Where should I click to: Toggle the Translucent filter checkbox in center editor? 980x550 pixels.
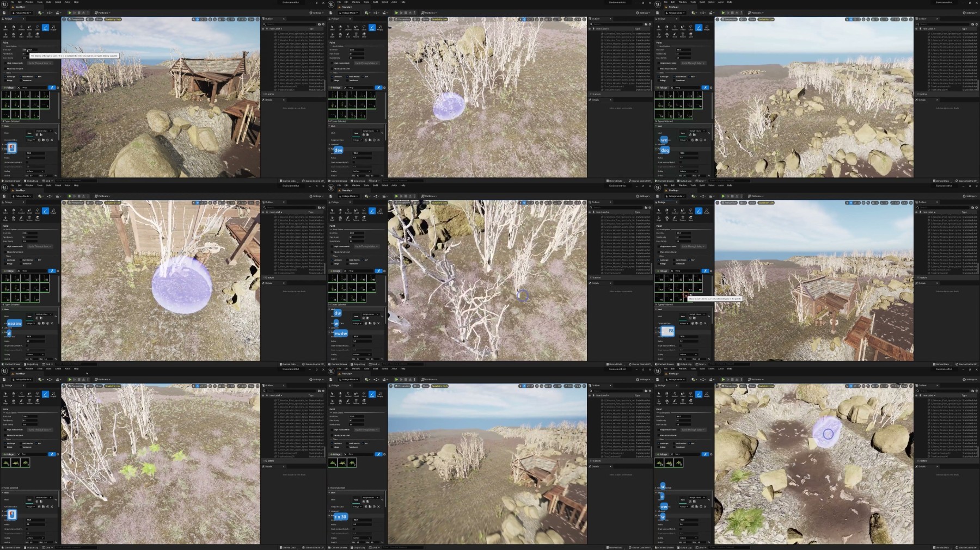347,263
